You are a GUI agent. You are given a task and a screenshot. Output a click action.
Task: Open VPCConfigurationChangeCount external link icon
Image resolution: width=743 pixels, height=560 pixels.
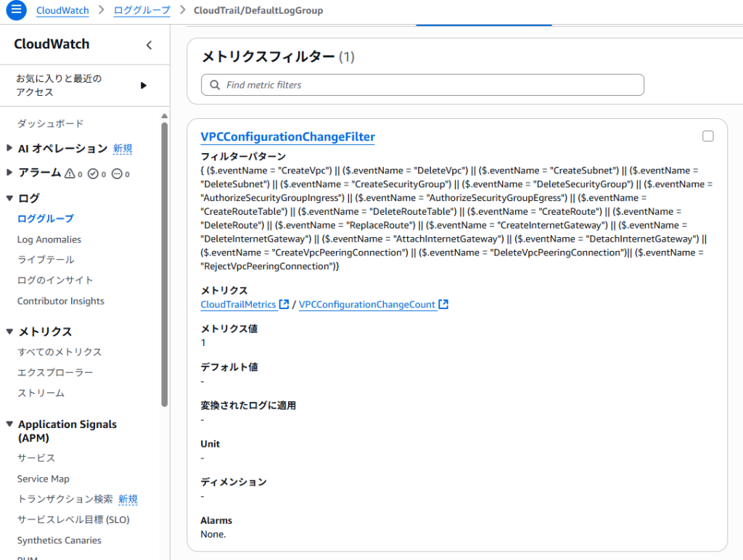pos(443,304)
